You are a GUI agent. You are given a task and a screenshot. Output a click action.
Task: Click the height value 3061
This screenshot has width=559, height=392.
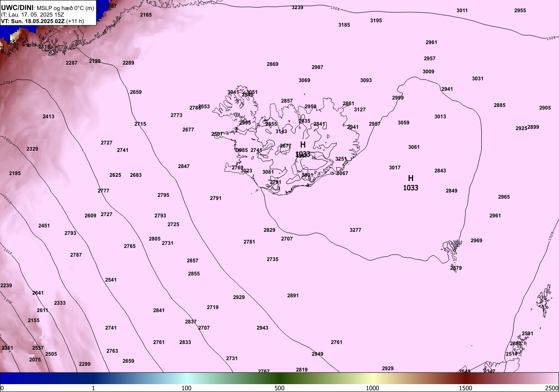(x=414, y=147)
